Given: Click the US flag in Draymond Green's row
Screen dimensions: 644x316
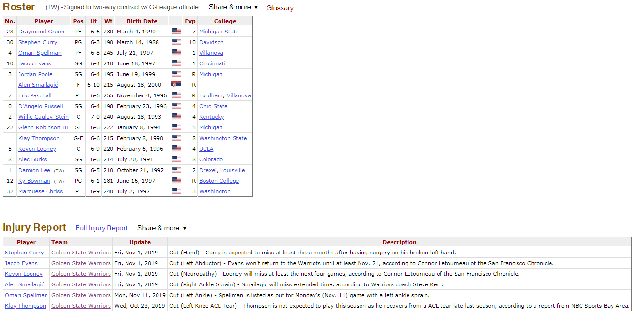Looking at the screenshot, I should point(176,32).
